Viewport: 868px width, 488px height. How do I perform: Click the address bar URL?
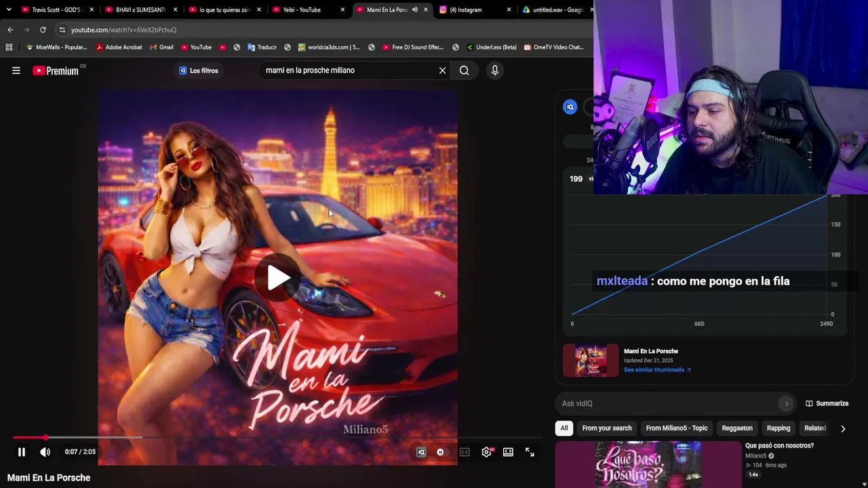click(123, 30)
